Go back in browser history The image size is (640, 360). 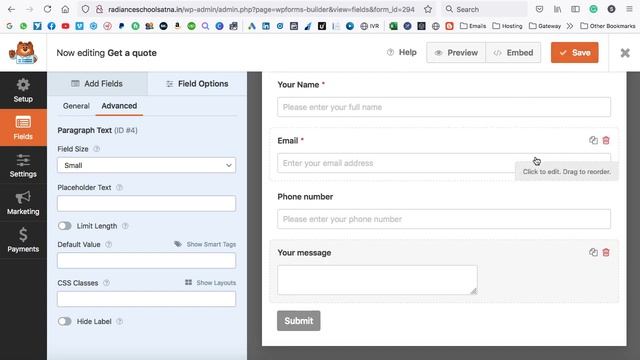click(11, 9)
